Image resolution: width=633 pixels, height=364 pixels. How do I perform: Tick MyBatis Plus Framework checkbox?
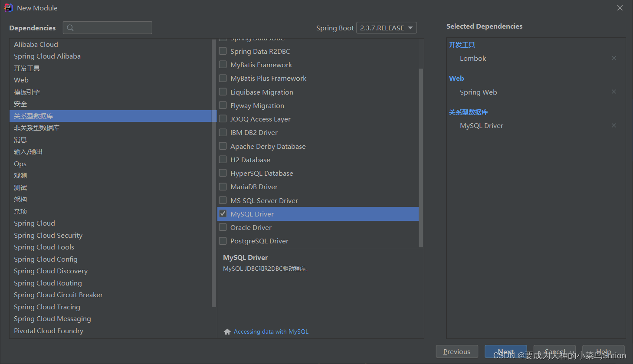(x=223, y=78)
